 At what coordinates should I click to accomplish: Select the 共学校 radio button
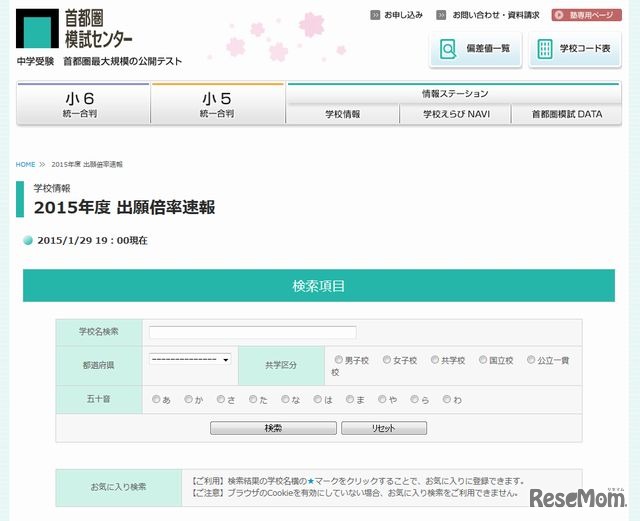[435, 360]
